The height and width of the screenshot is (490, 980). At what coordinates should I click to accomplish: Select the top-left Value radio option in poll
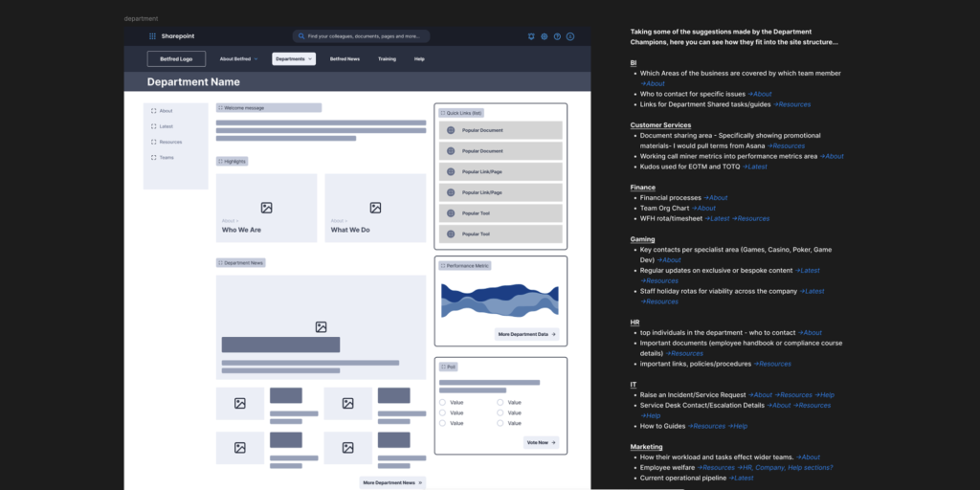tap(442, 403)
